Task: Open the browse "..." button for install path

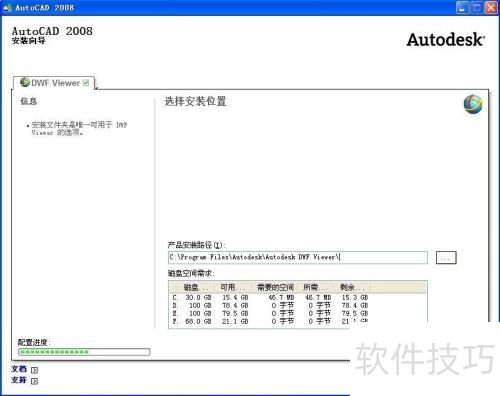Action: pyautogui.click(x=446, y=258)
